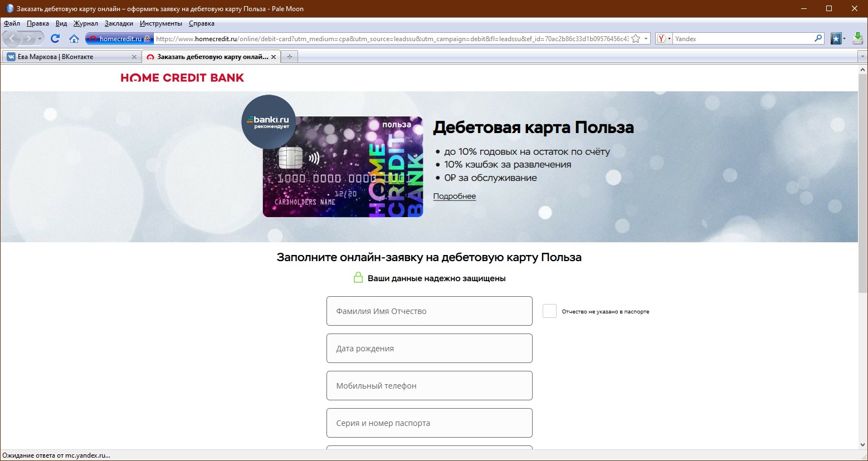Viewport: 868px width, 461px height.
Task: Open site identity info for homecredit.ru
Action: [x=120, y=39]
